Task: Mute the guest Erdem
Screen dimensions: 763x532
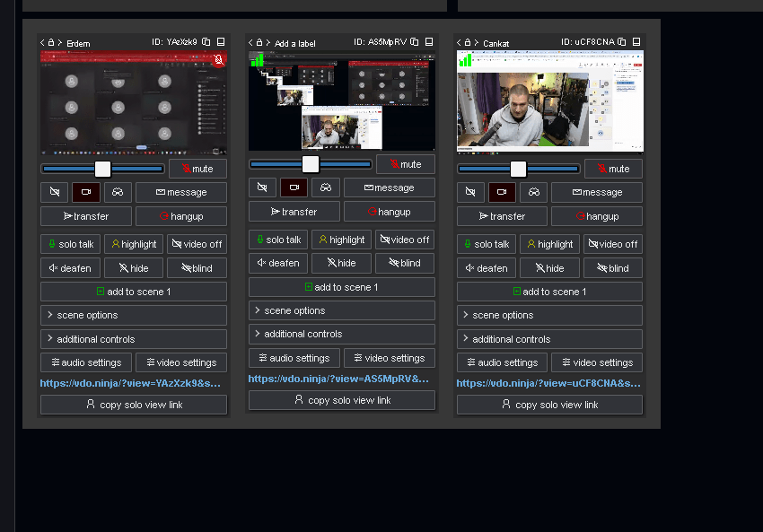Action: 197,169
